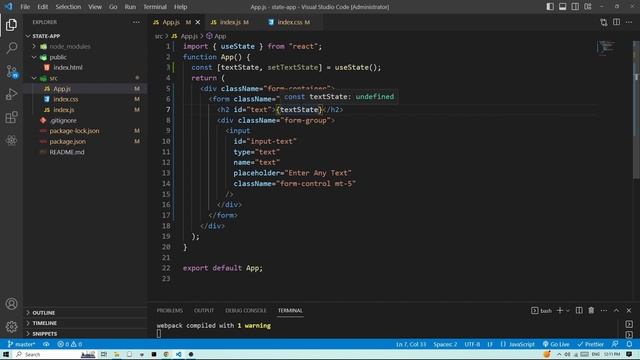Click the editor minimap

coord(606,47)
